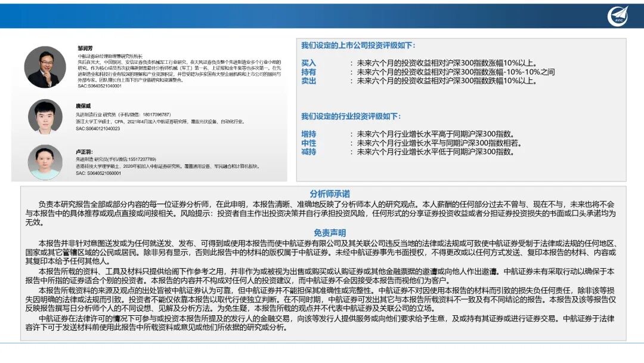The height and width of the screenshot is (363, 644).
Task: Click the paragraph starting 本报告并非针对意图送发
Action: click(x=321, y=252)
